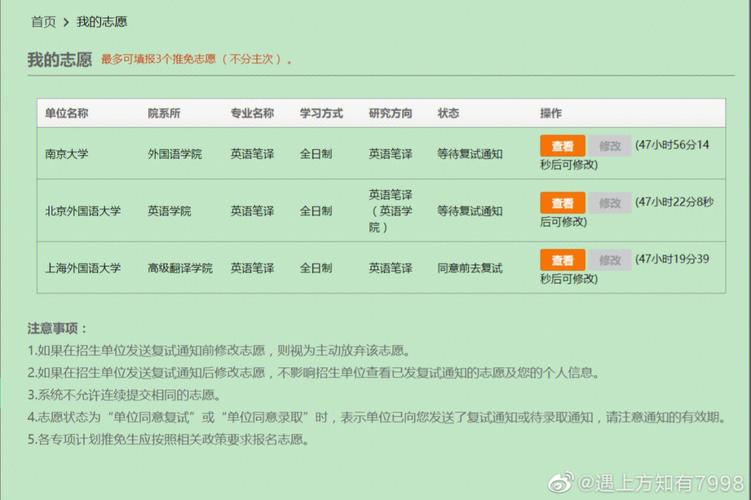Click the 外国语学院 department cell
The image size is (751, 500).
point(175,154)
